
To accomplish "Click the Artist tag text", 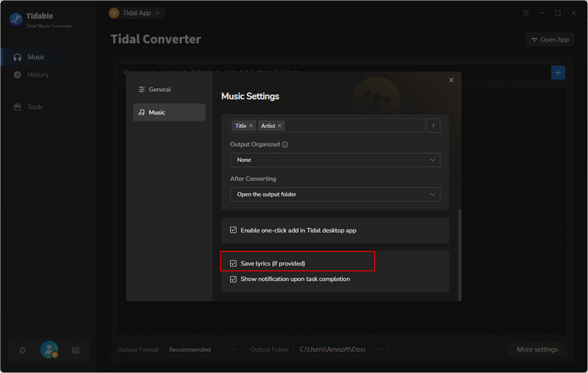I will point(268,126).
